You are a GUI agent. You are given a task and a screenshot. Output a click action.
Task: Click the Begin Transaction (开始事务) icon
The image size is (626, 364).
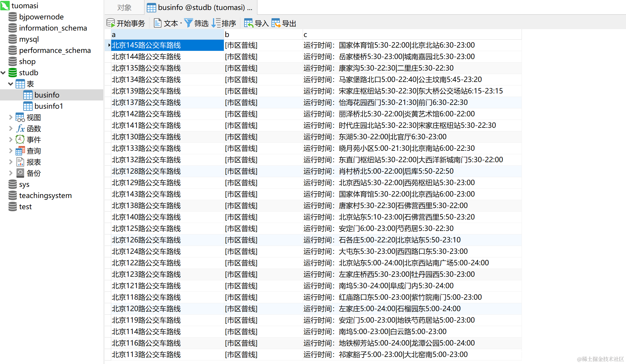[111, 23]
